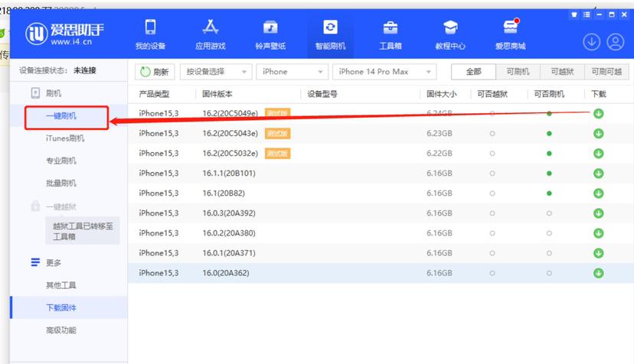
Task: Open 其他工具 in the sidebar
Action: (61, 285)
